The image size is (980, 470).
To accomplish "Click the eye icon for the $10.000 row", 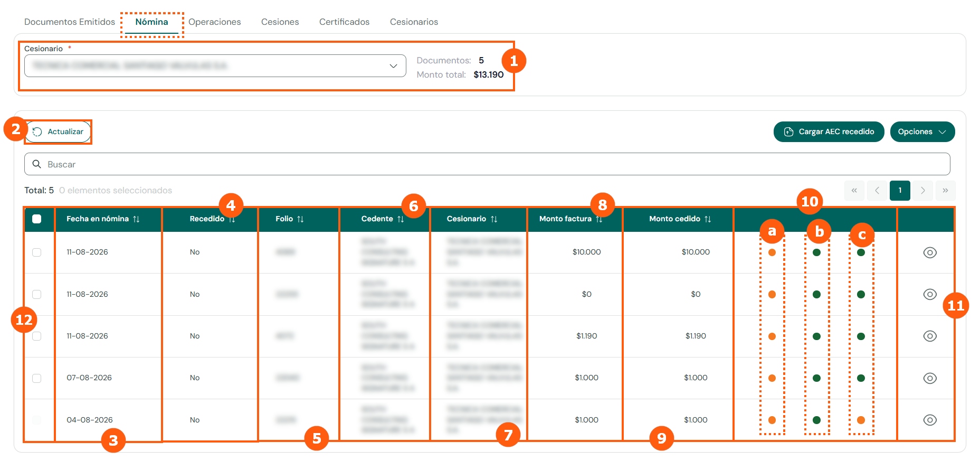I will pos(930,252).
